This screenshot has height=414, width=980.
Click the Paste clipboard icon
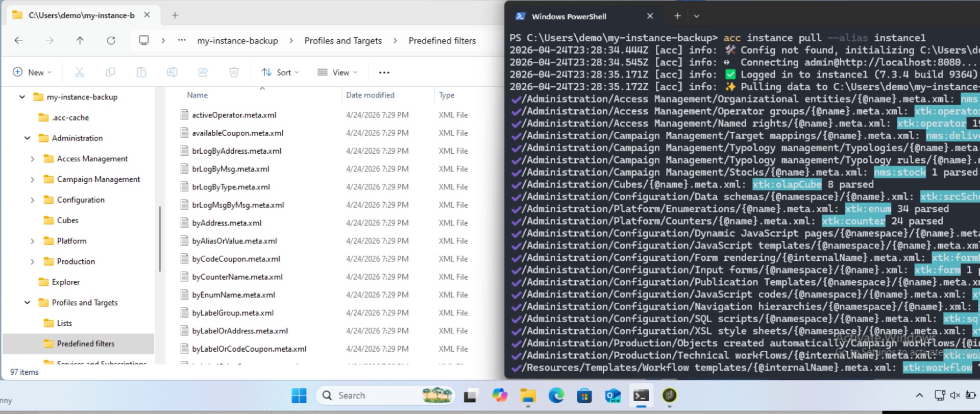(141, 72)
